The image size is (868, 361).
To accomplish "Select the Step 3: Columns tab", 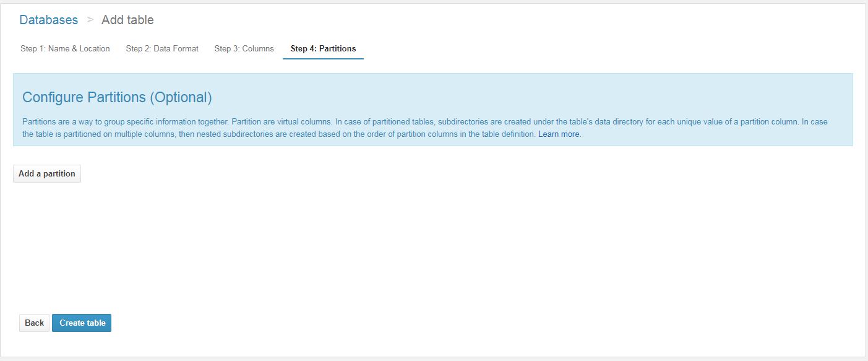I will 244,48.
